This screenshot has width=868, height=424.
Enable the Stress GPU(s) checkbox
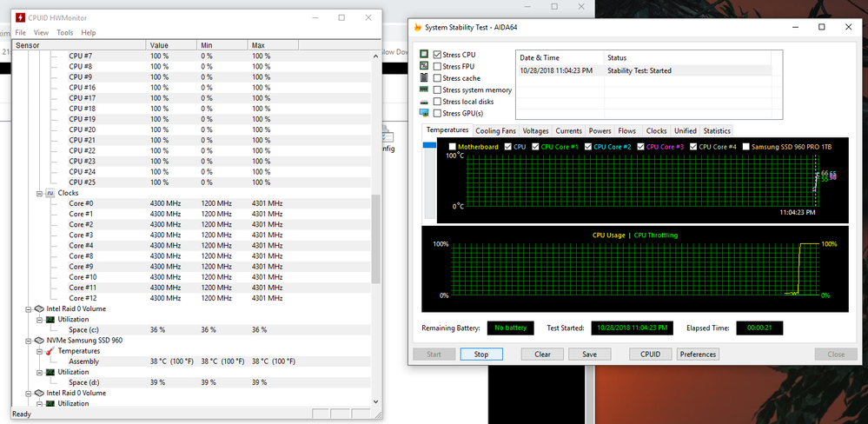pyautogui.click(x=437, y=113)
